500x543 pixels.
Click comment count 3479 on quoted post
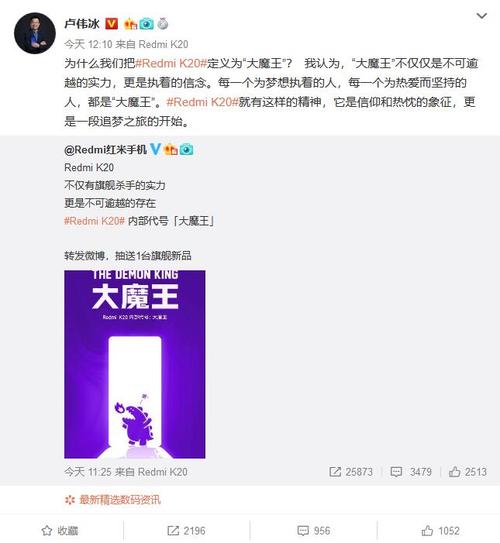(411, 472)
